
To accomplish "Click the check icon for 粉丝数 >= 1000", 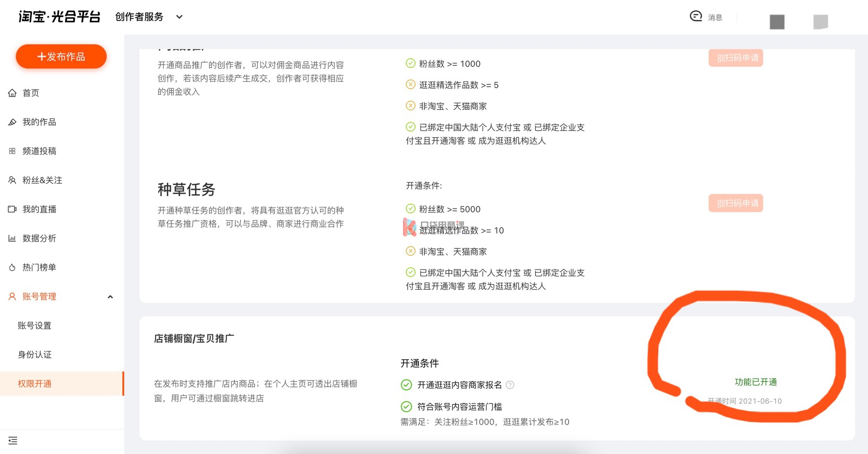I will [411, 63].
